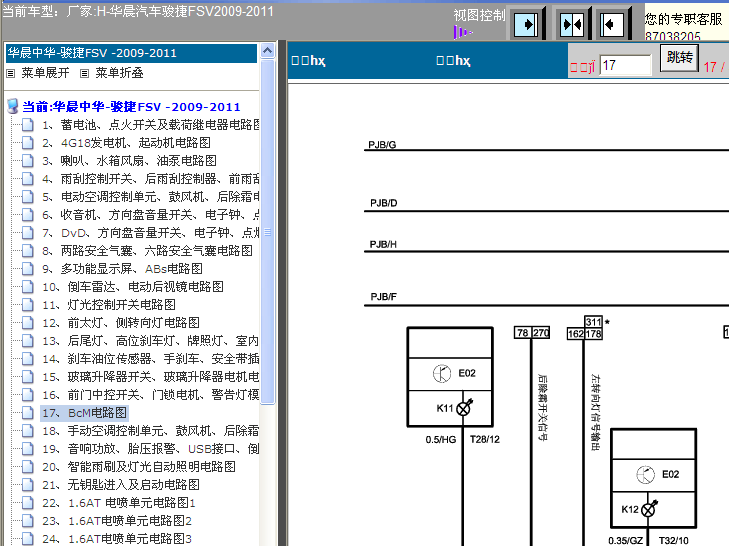
Task: Open 23、1.6AT电喷单元电路图2
Action: pyautogui.click(x=117, y=521)
